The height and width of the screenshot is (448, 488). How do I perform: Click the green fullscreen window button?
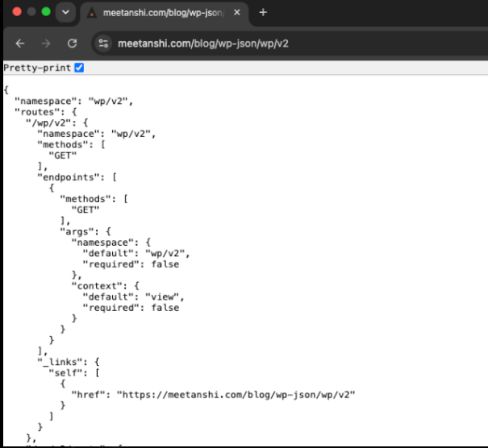click(x=46, y=12)
